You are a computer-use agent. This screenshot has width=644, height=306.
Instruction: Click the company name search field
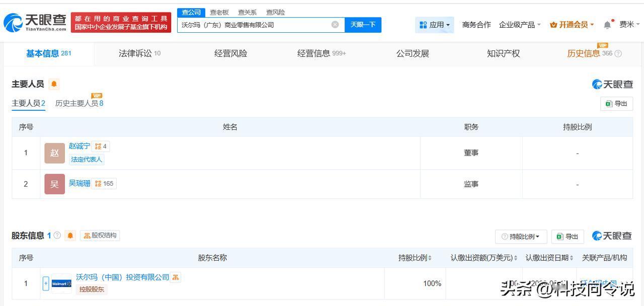261,25
